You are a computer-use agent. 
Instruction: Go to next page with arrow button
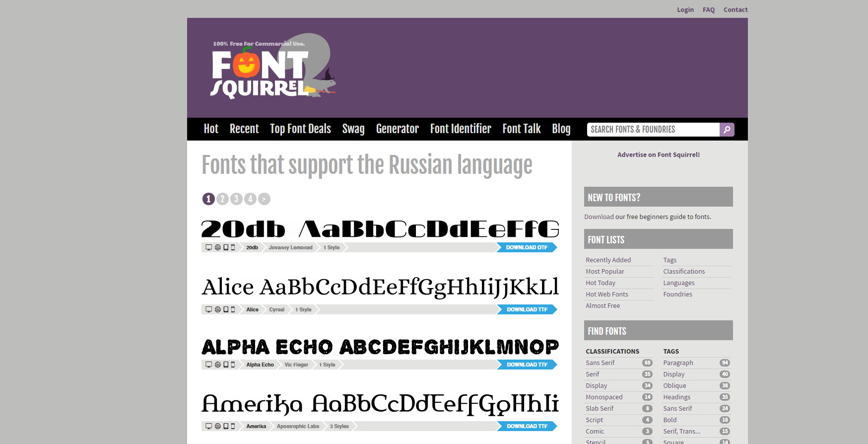click(x=264, y=199)
